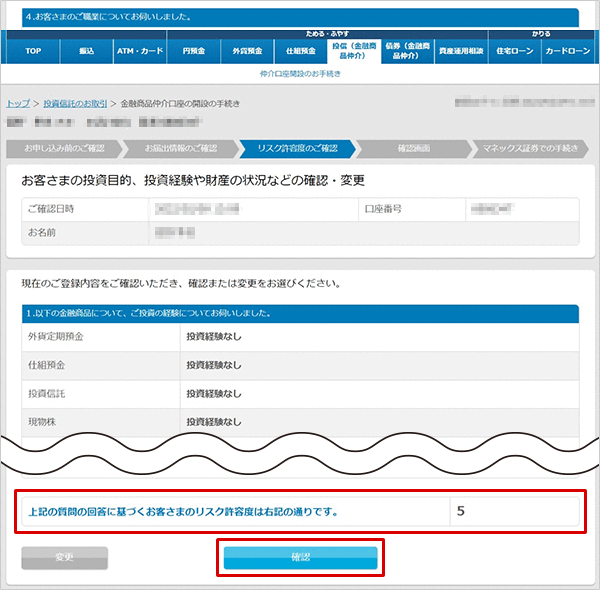Image resolution: width=600 pixels, height=590 pixels.
Task: Click the 投信（金融商品仲介）tab
Action: pos(353,50)
